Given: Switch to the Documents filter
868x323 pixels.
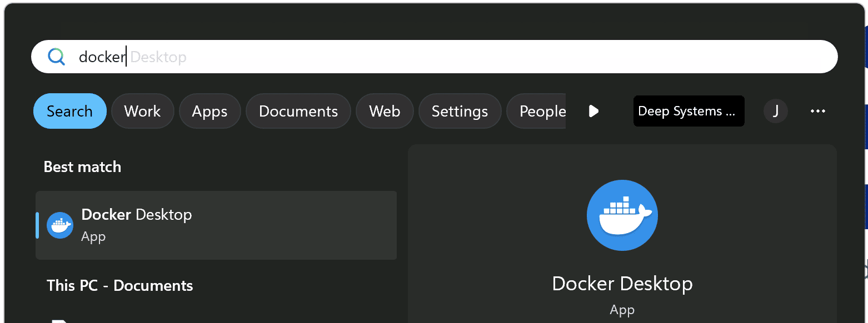Looking at the screenshot, I should pyautogui.click(x=298, y=111).
